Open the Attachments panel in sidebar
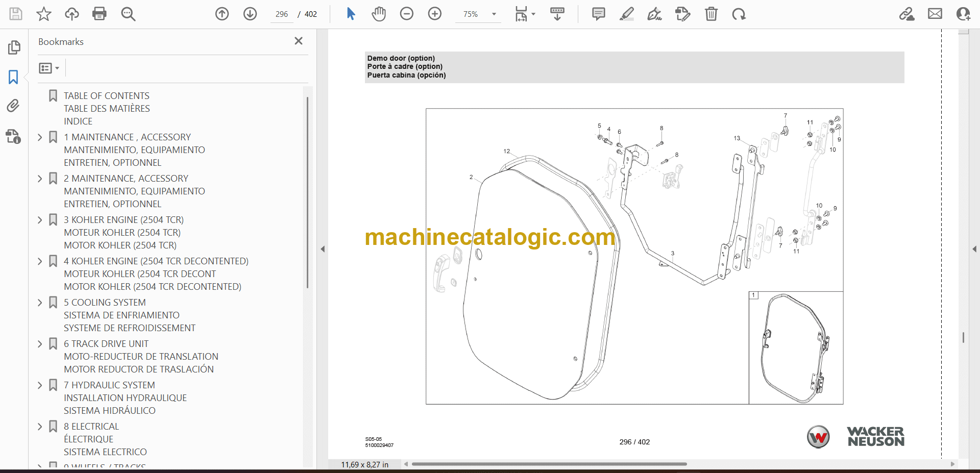This screenshot has height=473, width=980. [13, 106]
